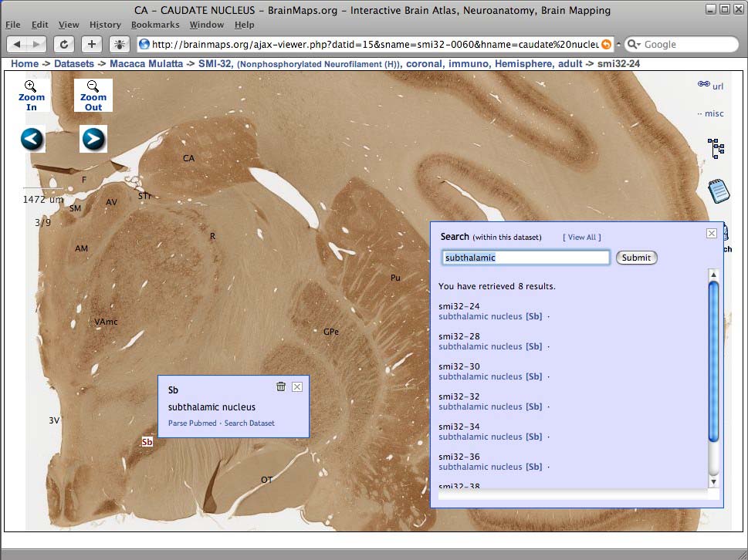Click the bug report toolbar button
Screen dimensions: 748x560
[x=119, y=44]
